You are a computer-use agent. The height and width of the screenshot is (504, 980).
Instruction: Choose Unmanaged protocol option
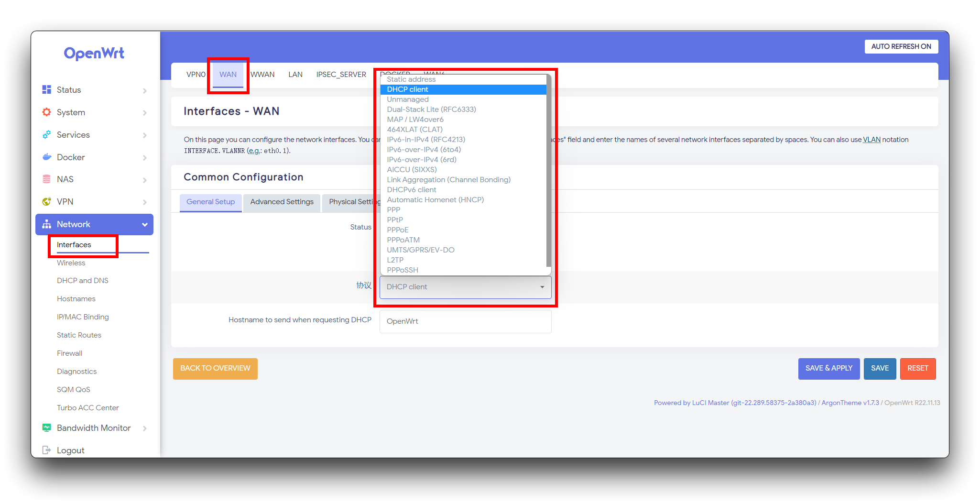(x=463, y=99)
